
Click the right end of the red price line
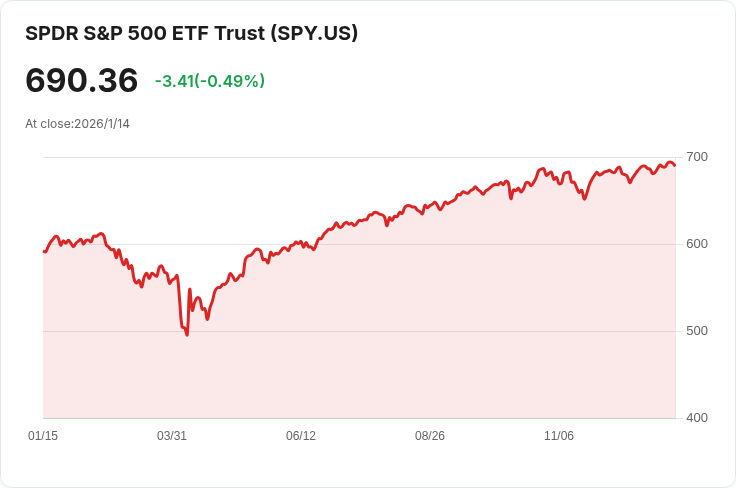(675, 165)
